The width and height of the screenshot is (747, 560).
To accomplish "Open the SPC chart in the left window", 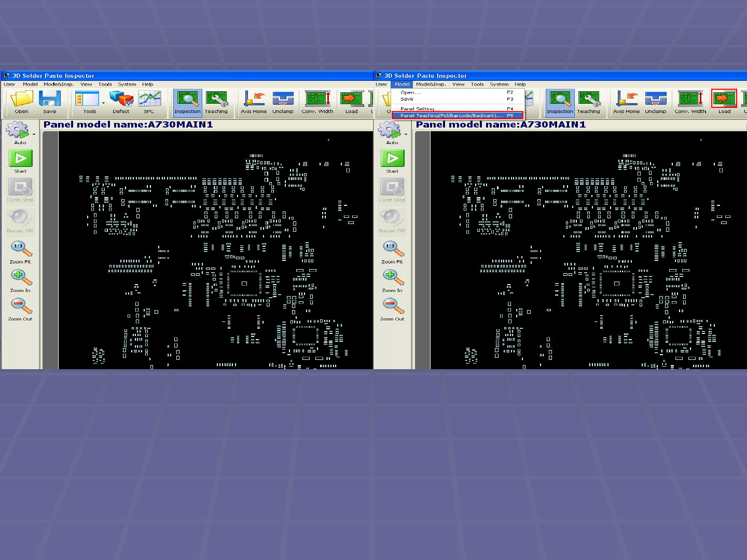I will click(149, 99).
